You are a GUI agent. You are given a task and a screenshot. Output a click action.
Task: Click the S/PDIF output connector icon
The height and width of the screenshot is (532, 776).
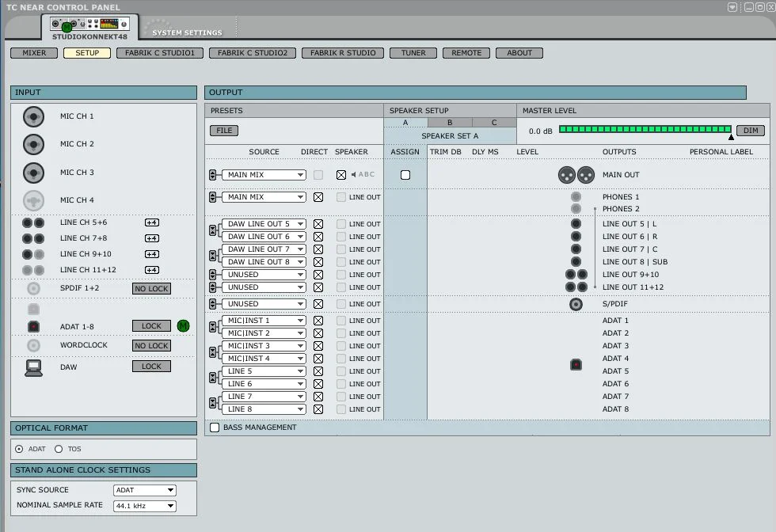click(x=576, y=304)
